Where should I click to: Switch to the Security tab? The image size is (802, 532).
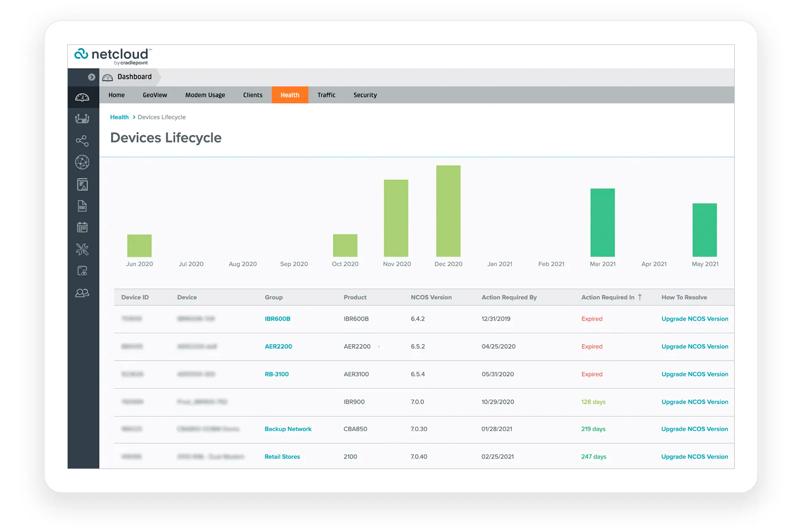(x=365, y=95)
